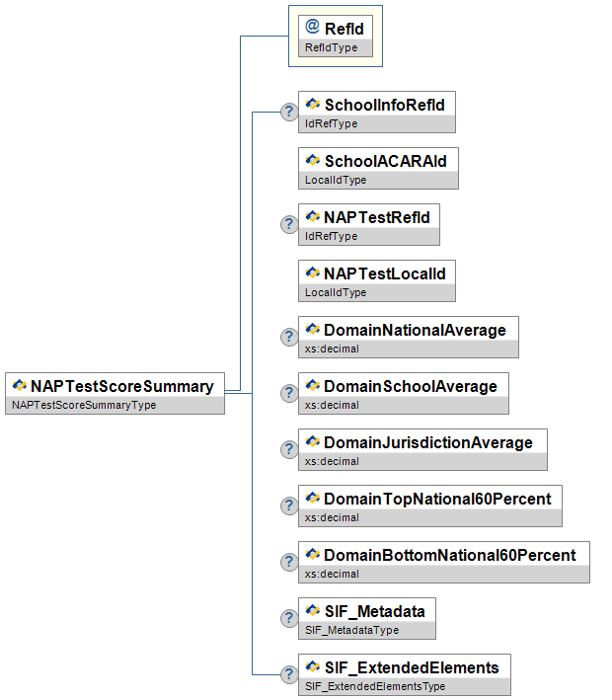Viewport: 612px width, 700px height.
Task: Click the question mark icon beside NAPTestRefId
Action: (289, 224)
